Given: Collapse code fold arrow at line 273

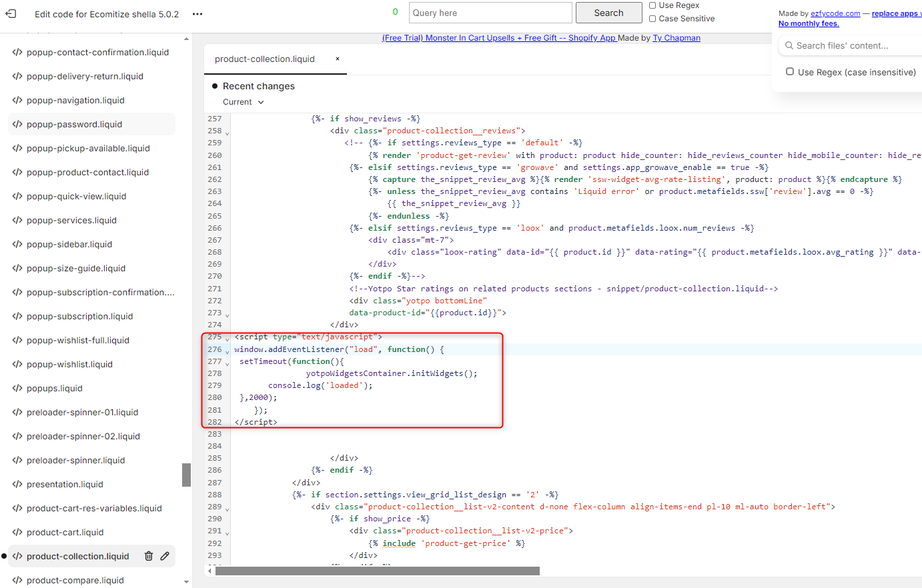Looking at the screenshot, I should point(227,315).
